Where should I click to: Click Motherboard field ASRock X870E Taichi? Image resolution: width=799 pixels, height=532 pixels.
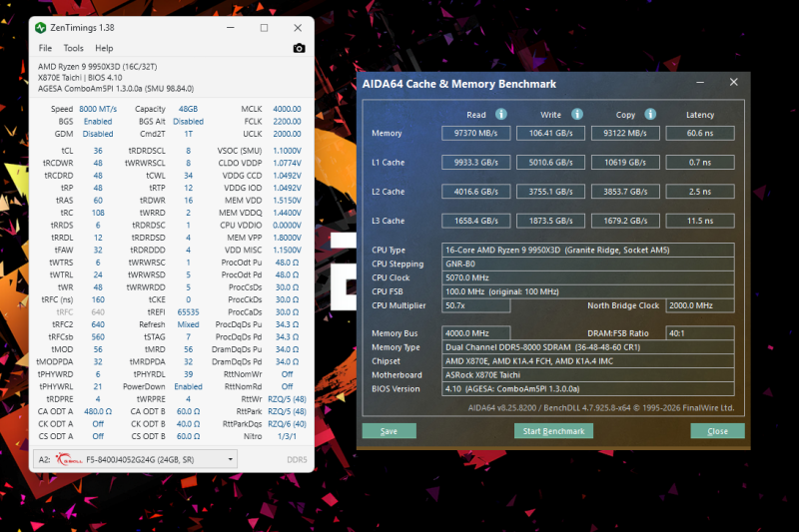tap(588, 375)
